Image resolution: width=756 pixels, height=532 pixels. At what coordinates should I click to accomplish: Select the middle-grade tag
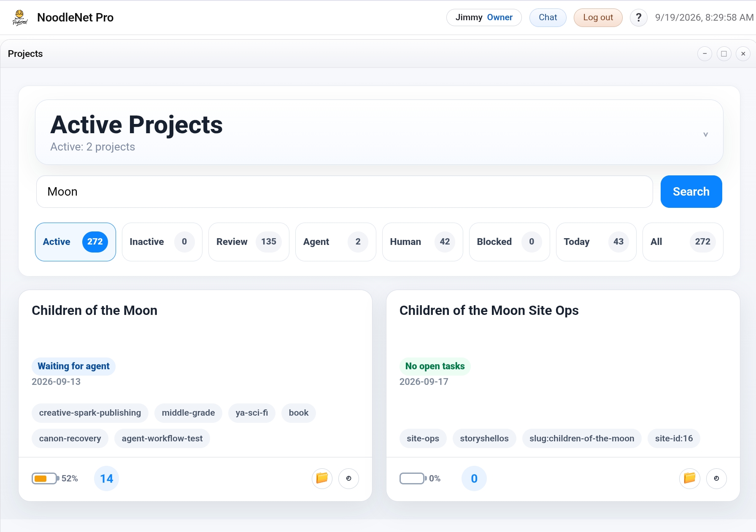click(x=189, y=413)
